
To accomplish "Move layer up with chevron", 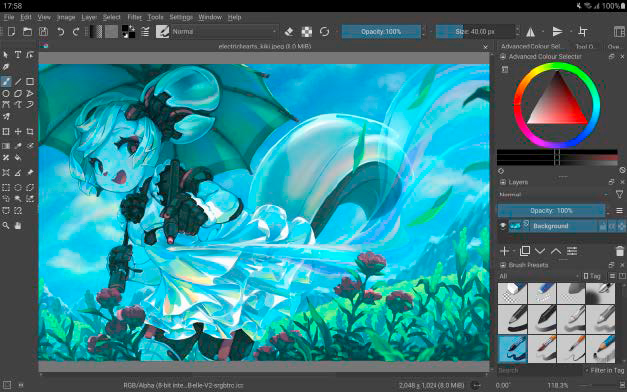I will pyautogui.click(x=556, y=251).
